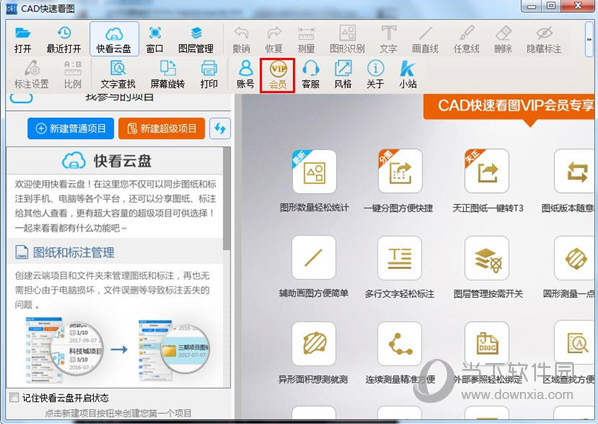Click the phone-sync illustration in cloud panel
Image resolution: width=598 pixels, height=424 pixels.
[x=118, y=349]
